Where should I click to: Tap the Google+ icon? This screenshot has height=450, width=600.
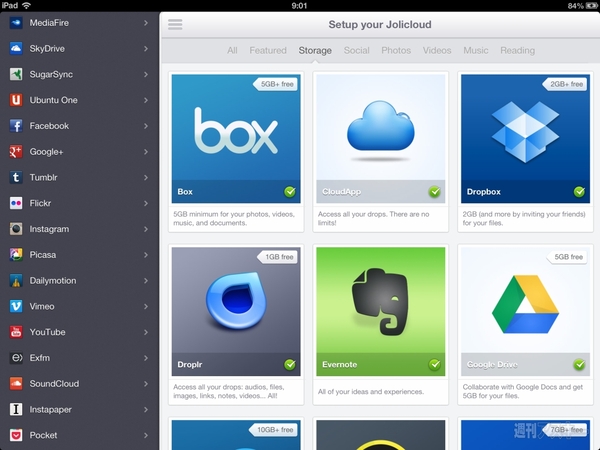click(x=16, y=152)
